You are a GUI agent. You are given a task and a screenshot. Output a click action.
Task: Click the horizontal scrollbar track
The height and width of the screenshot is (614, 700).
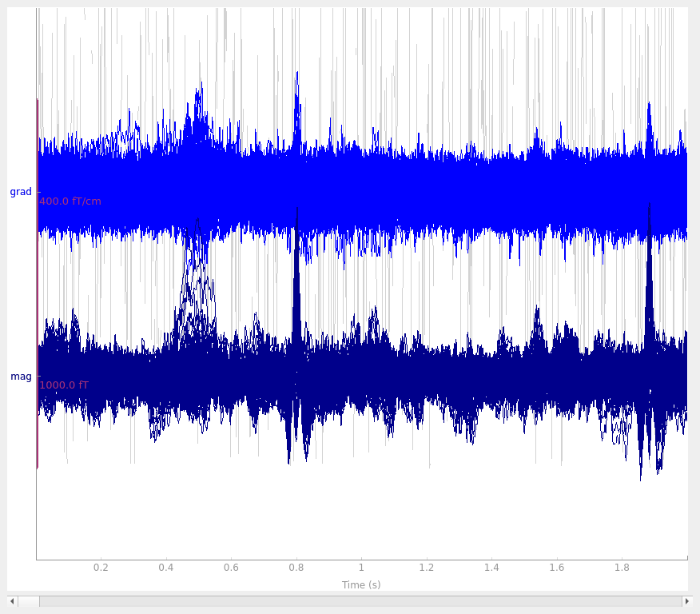point(360,601)
